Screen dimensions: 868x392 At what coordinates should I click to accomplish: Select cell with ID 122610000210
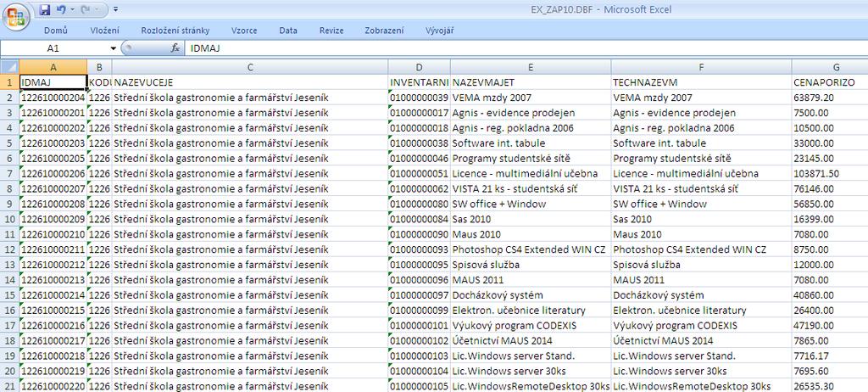[53, 234]
